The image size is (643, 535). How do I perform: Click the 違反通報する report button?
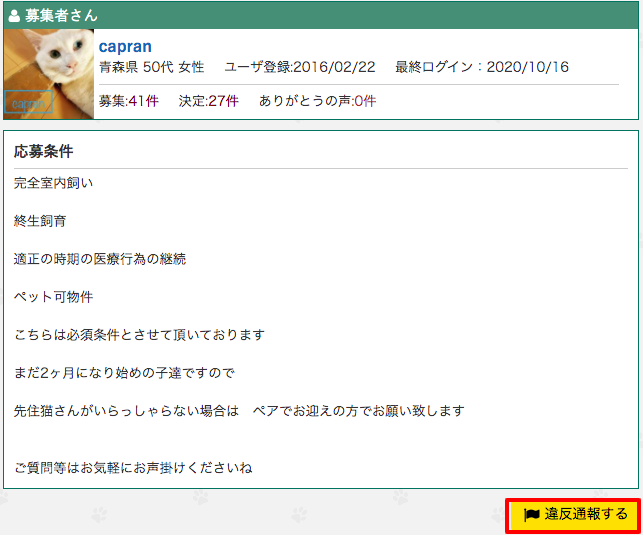click(x=573, y=515)
